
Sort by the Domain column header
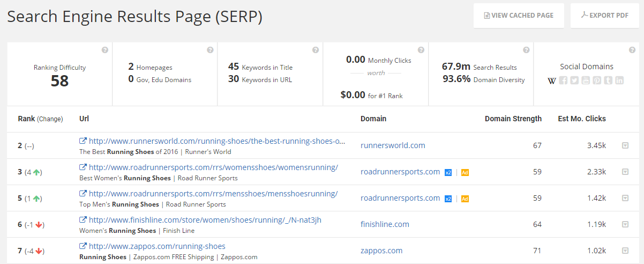[373, 119]
